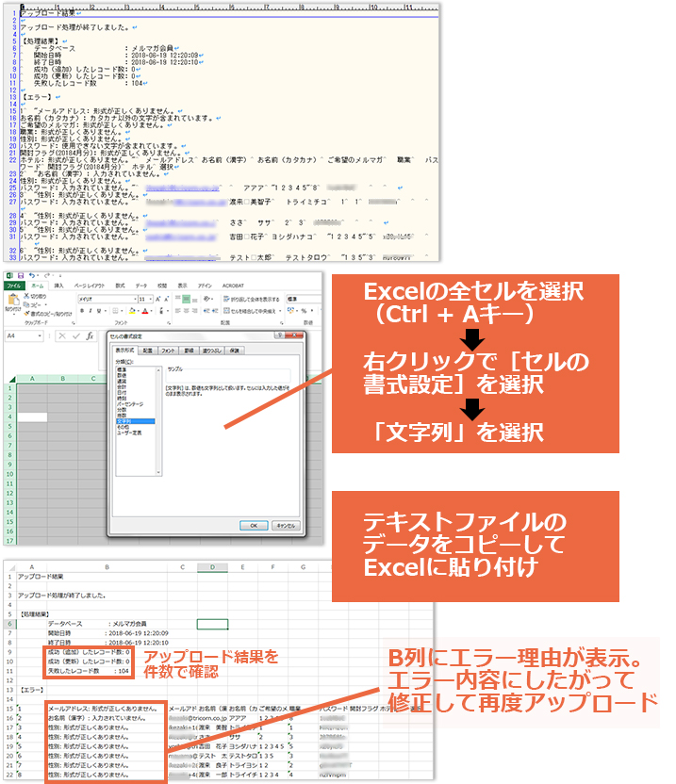The image size is (676, 784).
Task: Click the Borders icon in the font group
Action: point(116,311)
